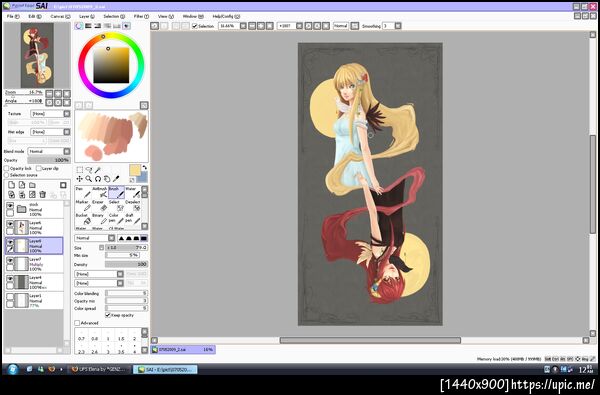This screenshot has height=395, width=600.
Task: Open the View menu
Action: point(166,16)
